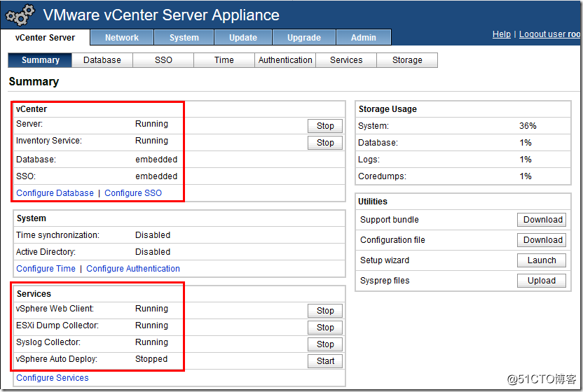Click the 'Inventory Service:' label
The image size is (583, 392).
click(49, 141)
